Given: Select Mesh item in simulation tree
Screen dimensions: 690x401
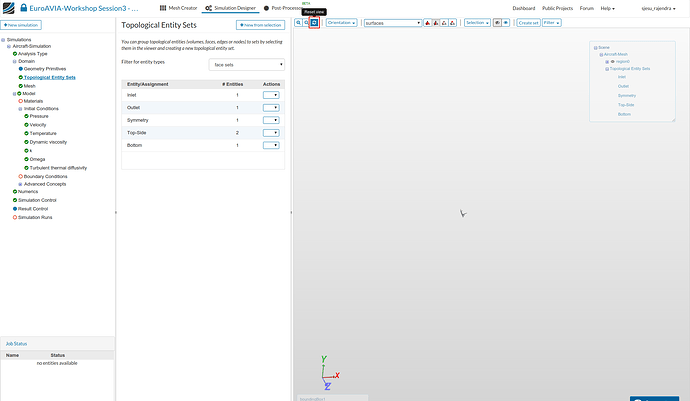Looking at the screenshot, I should pos(29,86).
